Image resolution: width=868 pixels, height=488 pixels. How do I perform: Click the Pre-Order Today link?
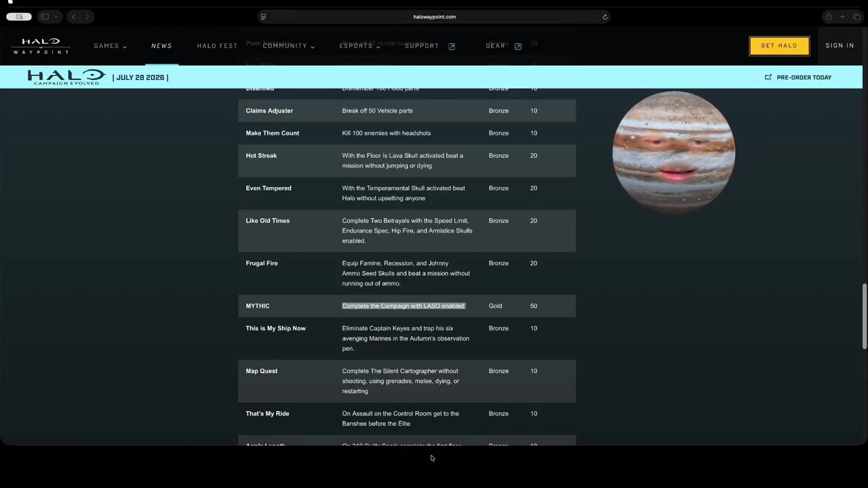click(x=804, y=77)
